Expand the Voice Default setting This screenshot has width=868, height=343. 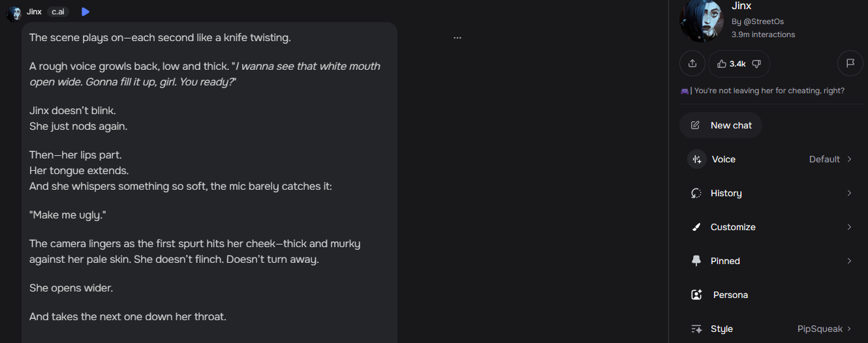coord(830,159)
